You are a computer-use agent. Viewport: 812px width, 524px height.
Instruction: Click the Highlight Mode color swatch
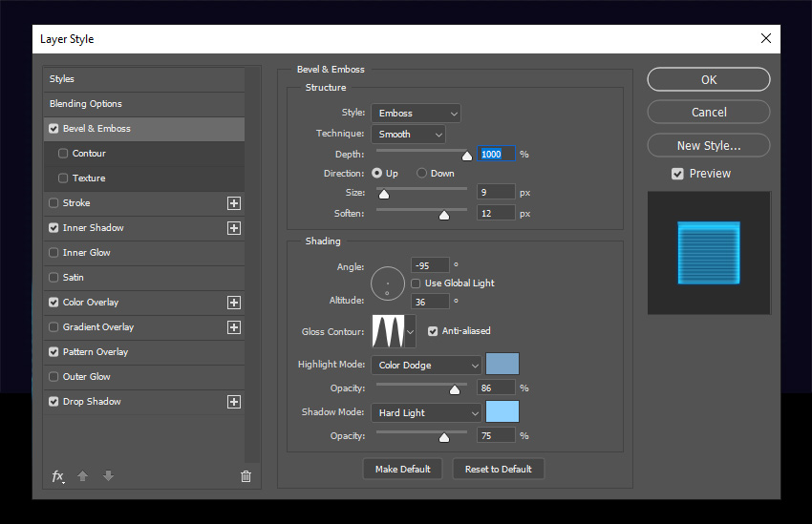502,364
